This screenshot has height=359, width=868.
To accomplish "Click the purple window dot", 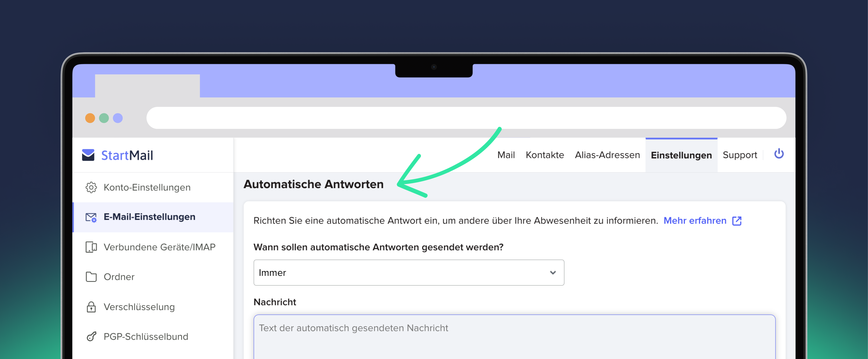I will tap(118, 118).
